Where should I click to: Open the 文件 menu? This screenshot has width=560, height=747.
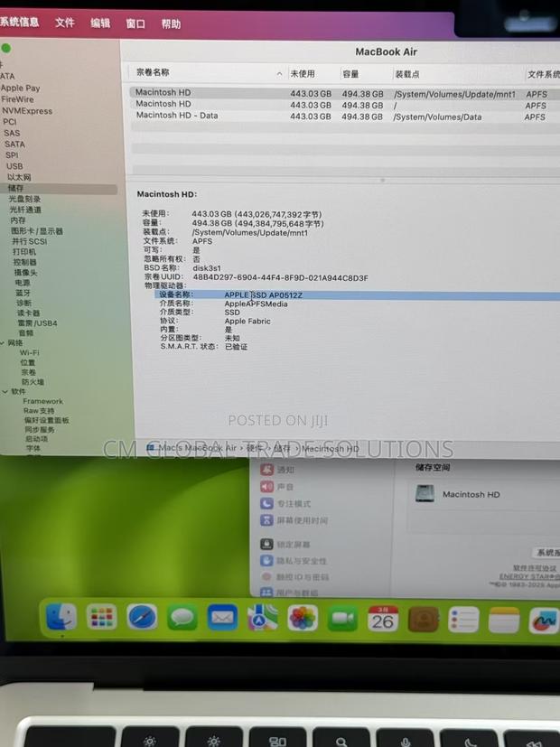pos(65,23)
